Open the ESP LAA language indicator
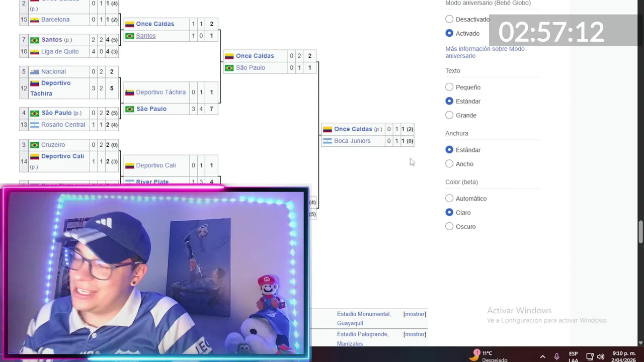644x362 pixels. tap(573, 356)
